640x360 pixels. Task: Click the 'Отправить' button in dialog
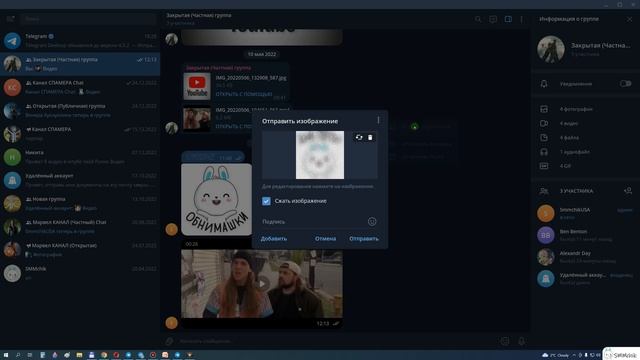click(364, 238)
